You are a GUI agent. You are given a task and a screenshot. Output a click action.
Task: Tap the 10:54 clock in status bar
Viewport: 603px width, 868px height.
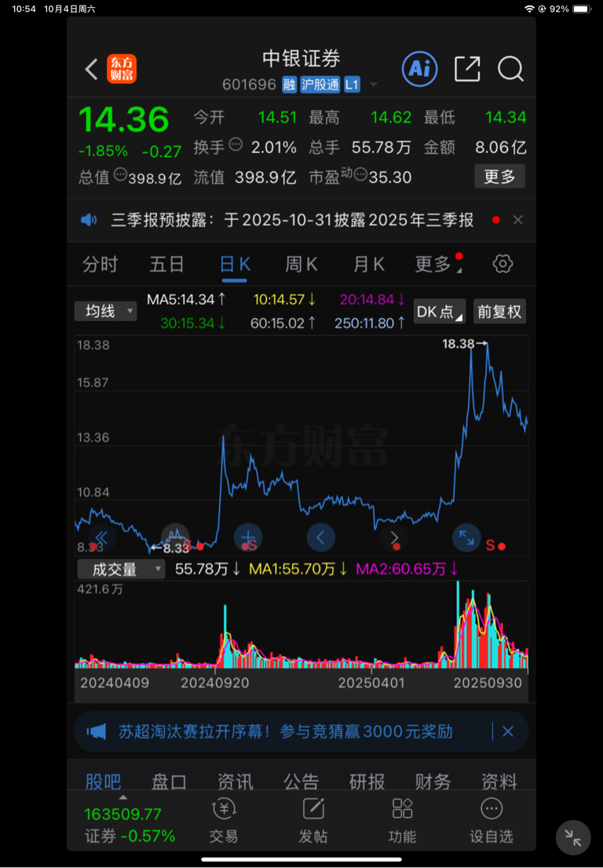pyautogui.click(x=24, y=9)
